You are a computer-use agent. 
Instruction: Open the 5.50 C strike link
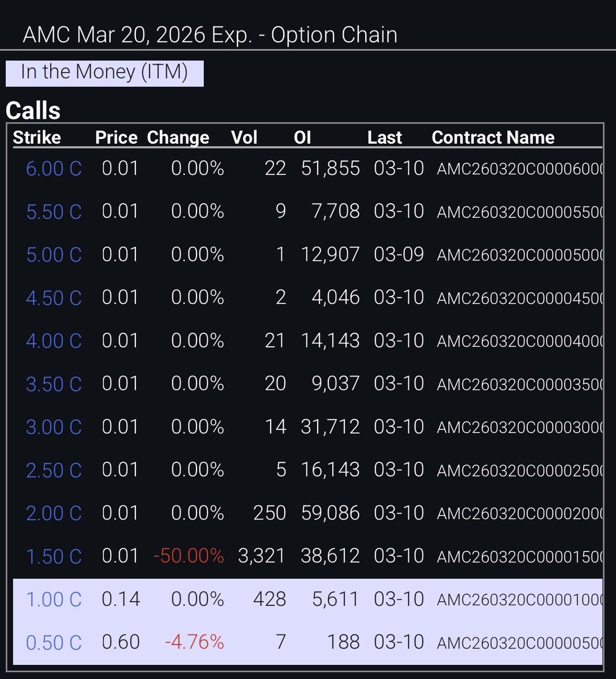pos(54,212)
